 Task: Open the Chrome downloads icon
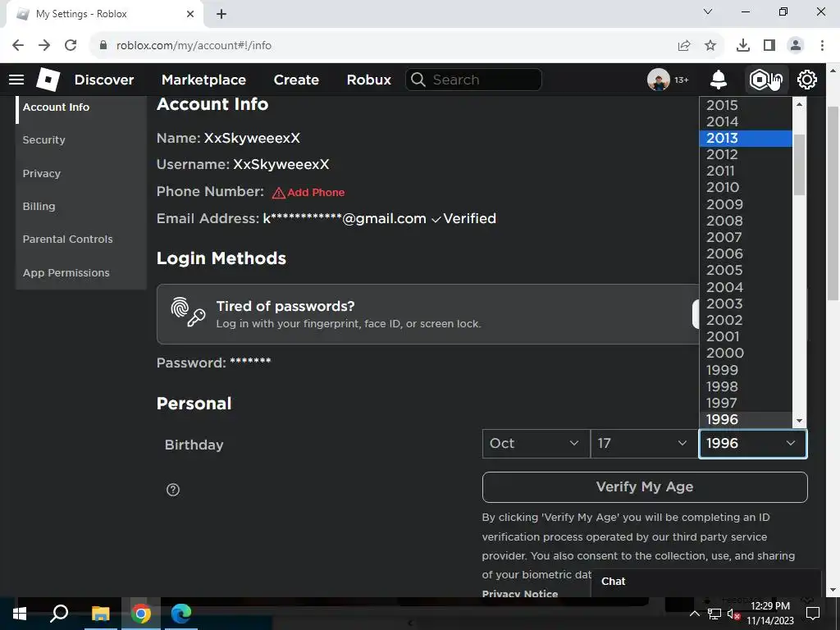[x=743, y=46]
